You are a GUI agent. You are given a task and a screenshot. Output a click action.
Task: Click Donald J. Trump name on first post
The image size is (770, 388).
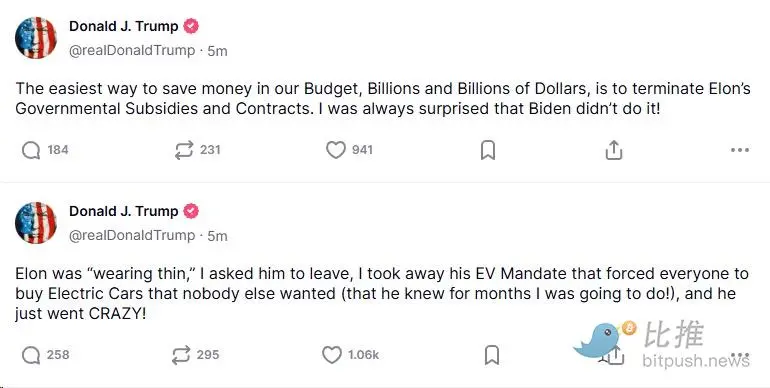[x=124, y=26]
